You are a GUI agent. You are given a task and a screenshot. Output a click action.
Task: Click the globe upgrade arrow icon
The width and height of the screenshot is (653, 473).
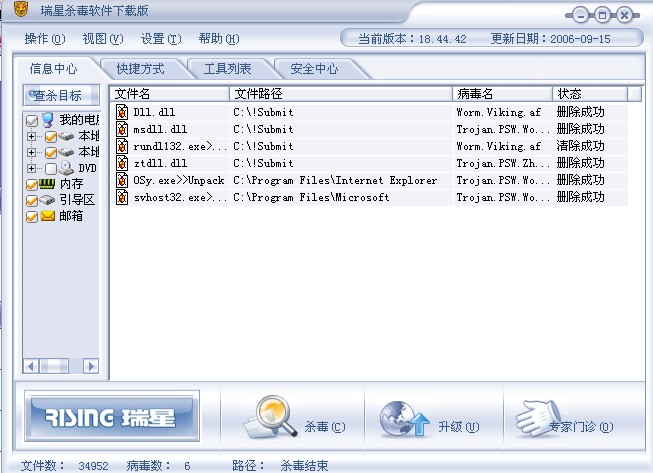point(404,419)
